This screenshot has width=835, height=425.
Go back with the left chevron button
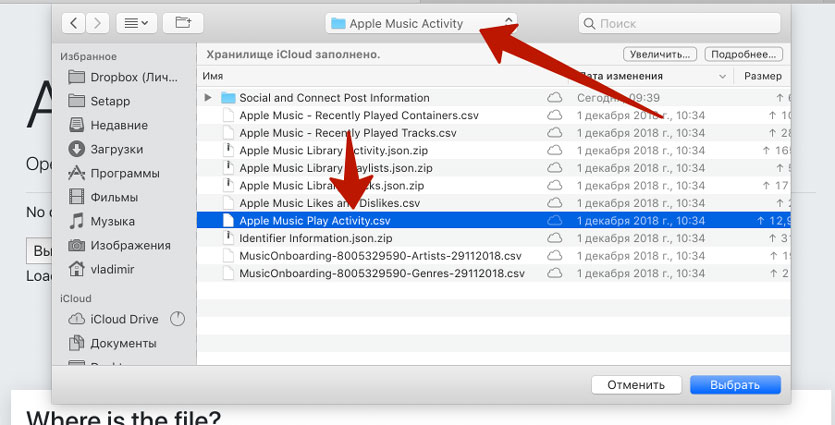point(74,23)
